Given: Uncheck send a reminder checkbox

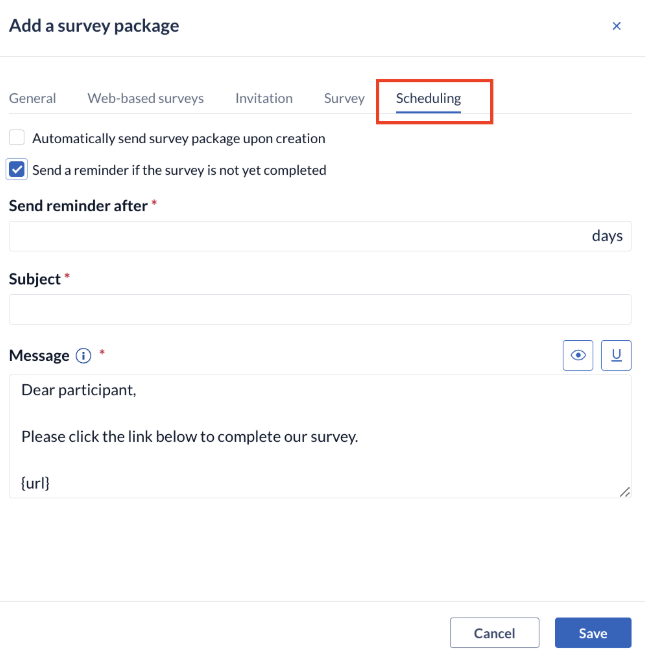Looking at the screenshot, I should pyautogui.click(x=17, y=170).
